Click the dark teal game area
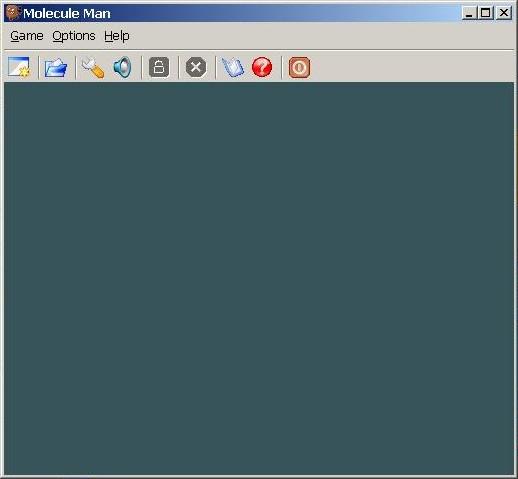This screenshot has width=518, height=479. coord(259,278)
